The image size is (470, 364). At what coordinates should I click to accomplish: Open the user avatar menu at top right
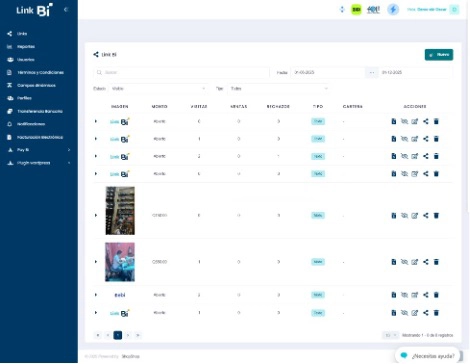pyautogui.click(x=454, y=9)
